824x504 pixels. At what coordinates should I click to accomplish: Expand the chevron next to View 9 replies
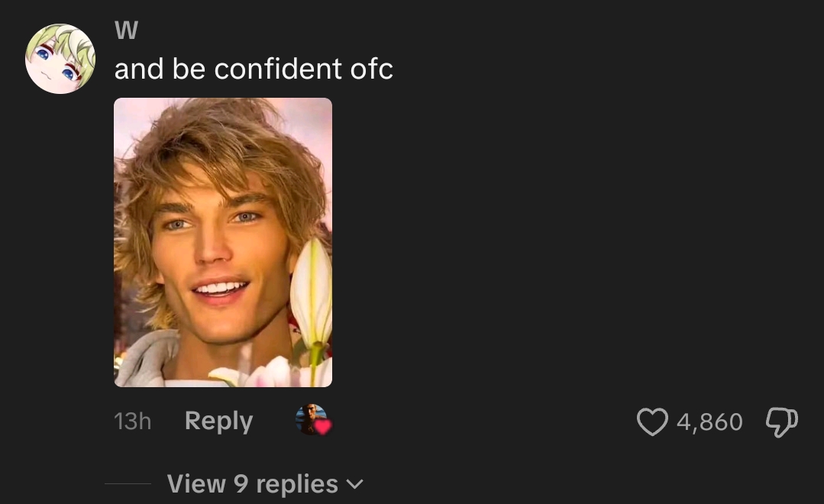355,484
